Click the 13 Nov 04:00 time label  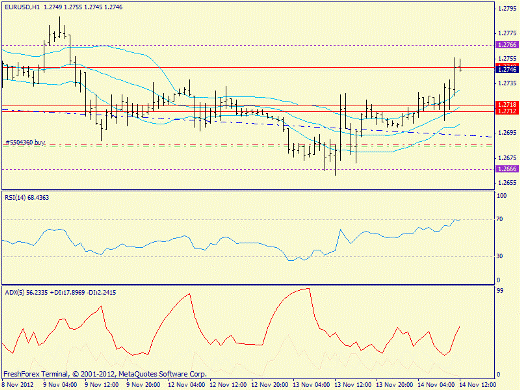coord(311,385)
